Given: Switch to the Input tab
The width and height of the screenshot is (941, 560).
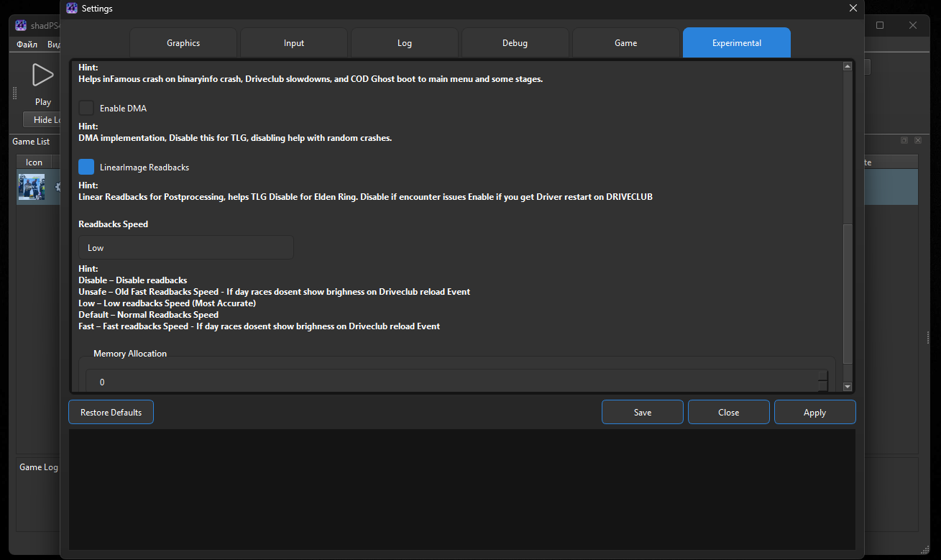Looking at the screenshot, I should point(294,43).
